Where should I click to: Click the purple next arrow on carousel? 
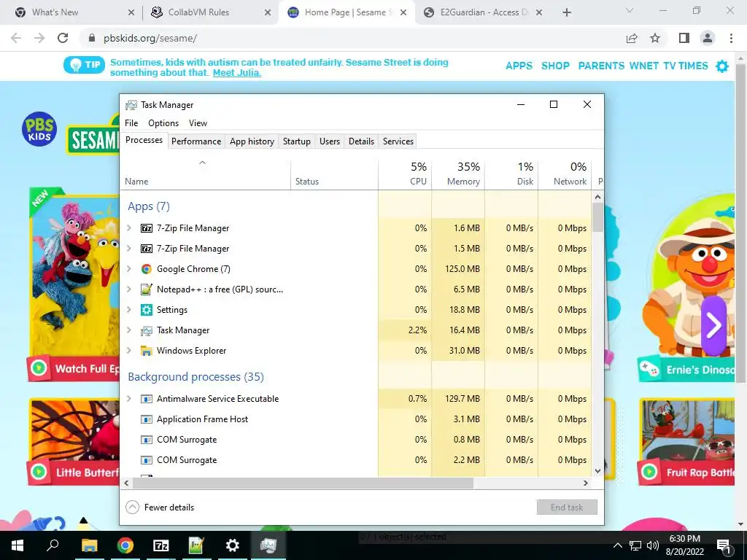(x=713, y=326)
